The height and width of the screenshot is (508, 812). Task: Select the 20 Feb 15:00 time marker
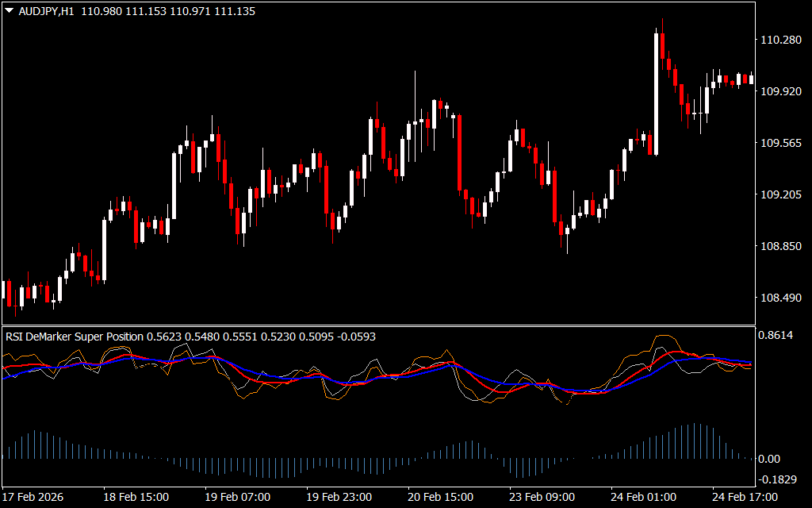(441, 497)
